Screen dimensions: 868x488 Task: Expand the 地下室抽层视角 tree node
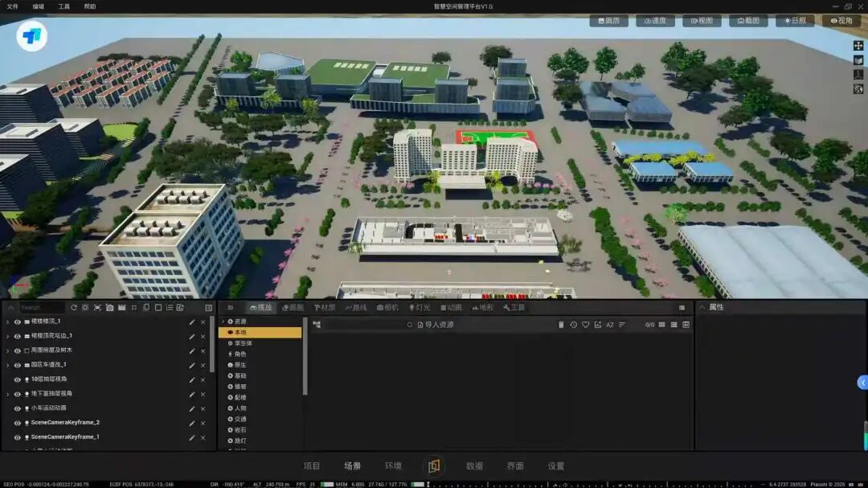(8, 394)
